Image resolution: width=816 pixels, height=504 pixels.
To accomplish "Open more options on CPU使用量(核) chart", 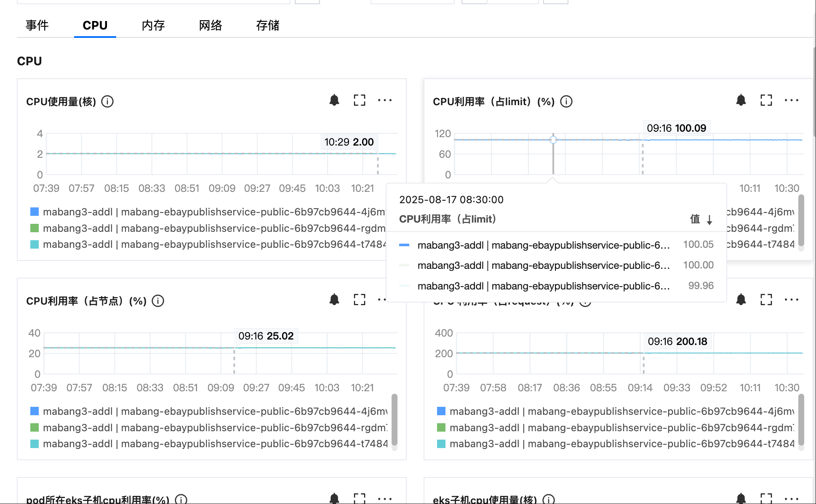I will tap(384, 100).
